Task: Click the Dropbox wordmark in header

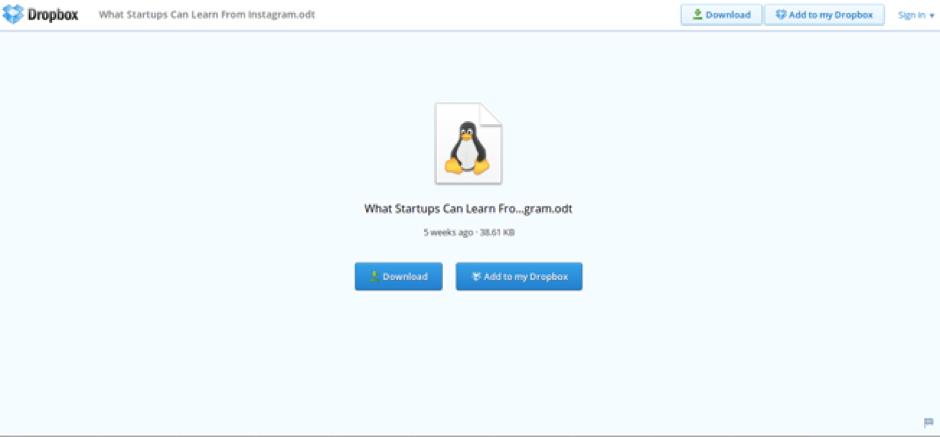Action: (x=53, y=14)
